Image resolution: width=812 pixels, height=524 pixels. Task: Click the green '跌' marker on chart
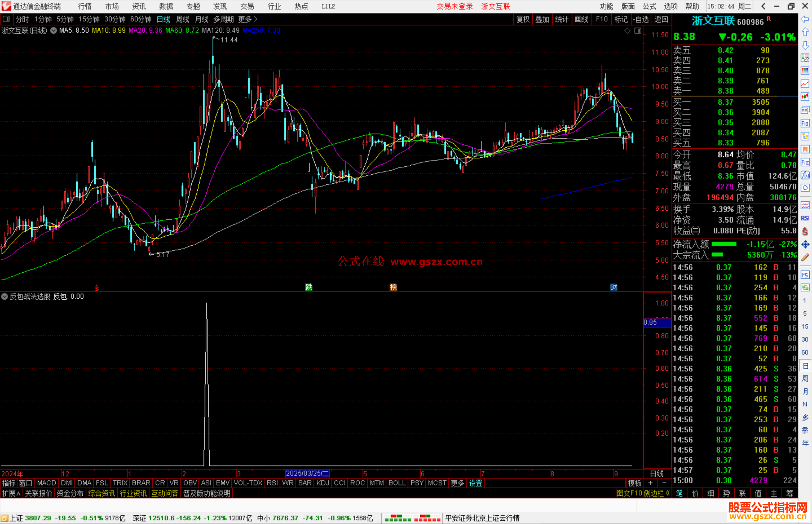309,287
